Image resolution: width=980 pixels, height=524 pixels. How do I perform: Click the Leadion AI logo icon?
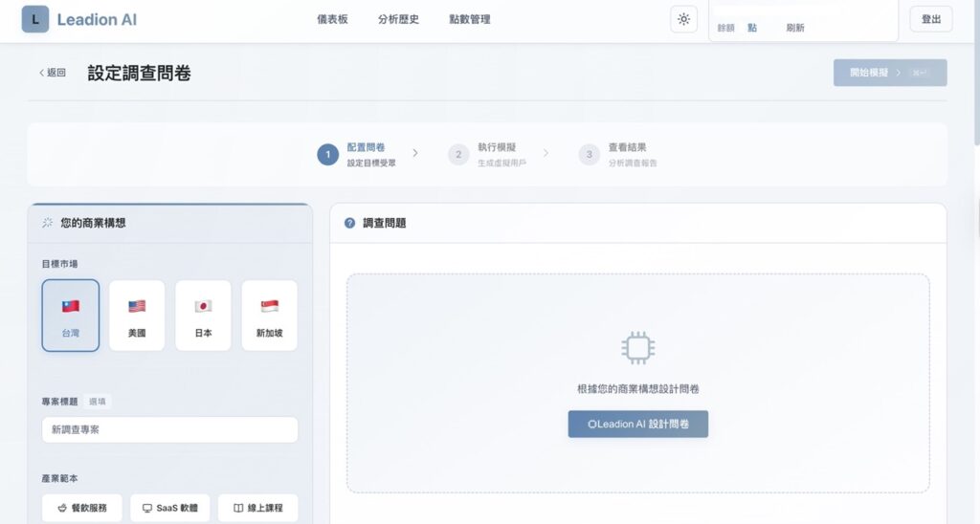click(x=35, y=19)
